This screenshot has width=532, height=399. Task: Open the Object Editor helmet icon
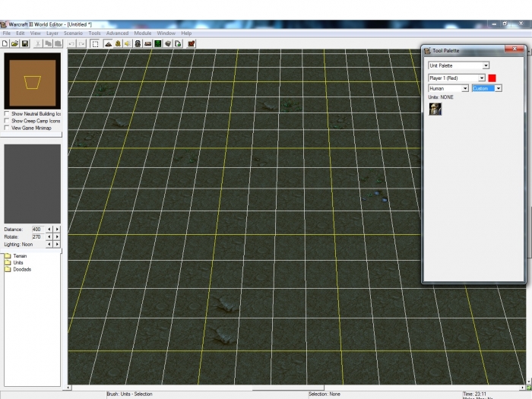138,44
